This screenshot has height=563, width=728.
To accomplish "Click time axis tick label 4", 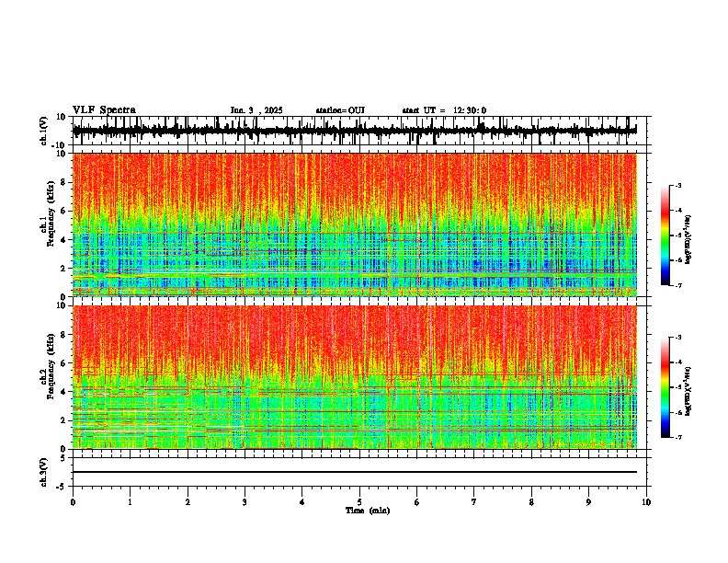I will click(x=302, y=502).
